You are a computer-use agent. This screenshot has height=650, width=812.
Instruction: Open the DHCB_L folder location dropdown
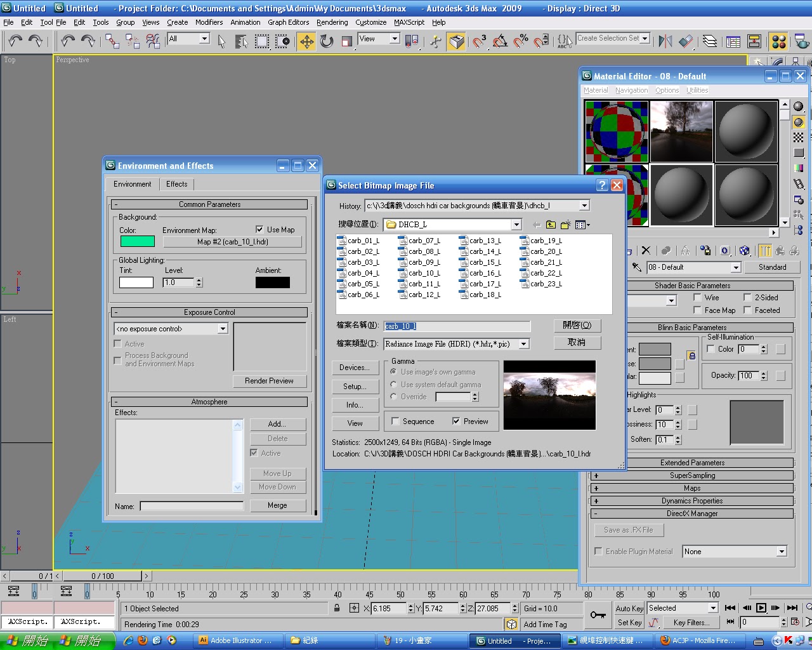coord(516,224)
